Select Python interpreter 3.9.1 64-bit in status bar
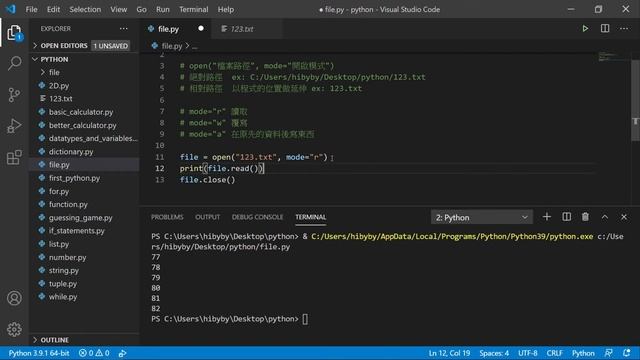 pos(39,353)
